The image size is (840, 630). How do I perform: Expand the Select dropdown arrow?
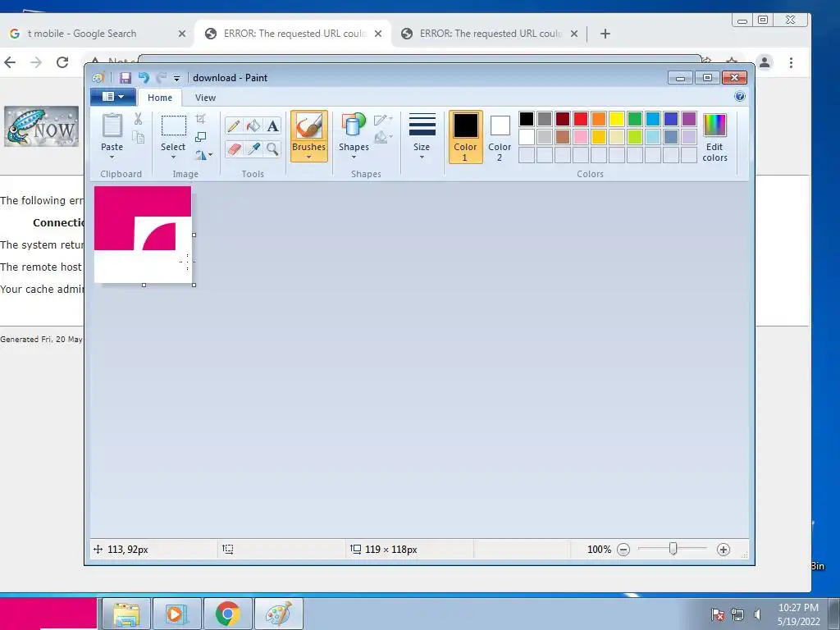[x=173, y=157]
